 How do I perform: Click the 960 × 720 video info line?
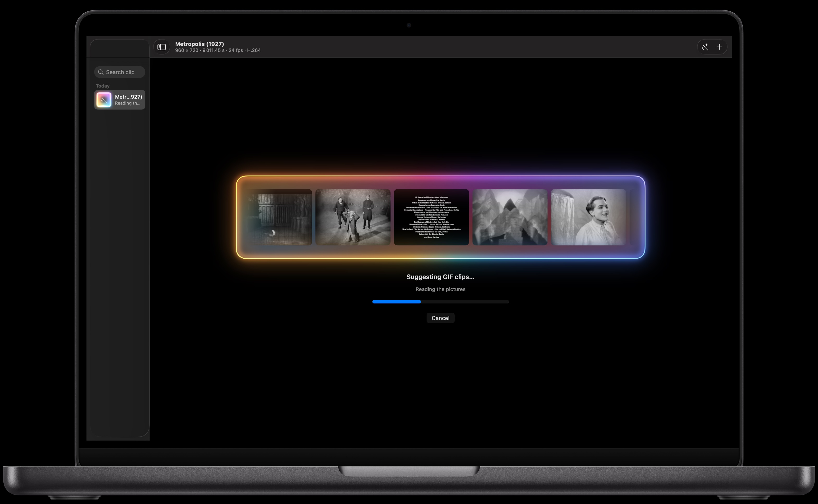coord(218,50)
